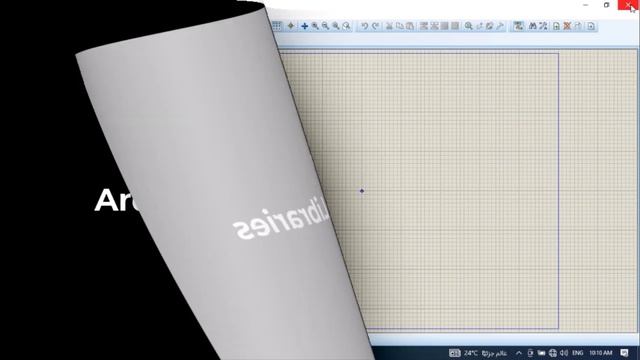This screenshot has height=360, width=640.
Task: Click the last toolbar report icon
Action: point(591,26)
